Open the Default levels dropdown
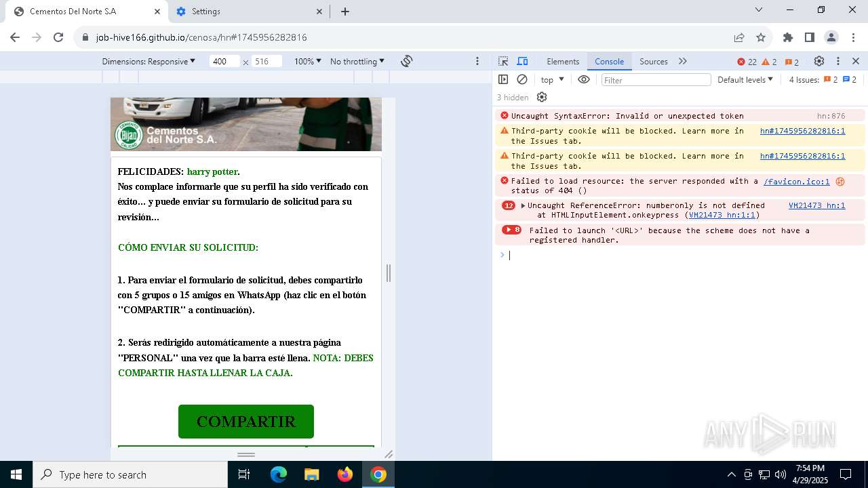This screenshot has width=868, height=488. pos(745,79)
